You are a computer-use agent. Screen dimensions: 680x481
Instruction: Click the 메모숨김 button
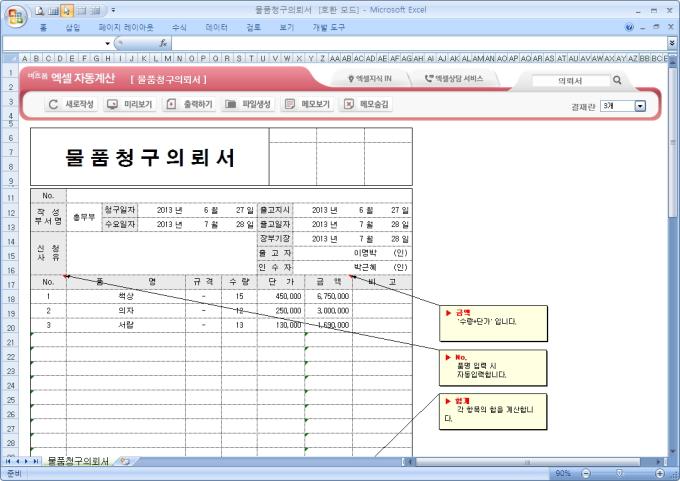tap(366, 104)
